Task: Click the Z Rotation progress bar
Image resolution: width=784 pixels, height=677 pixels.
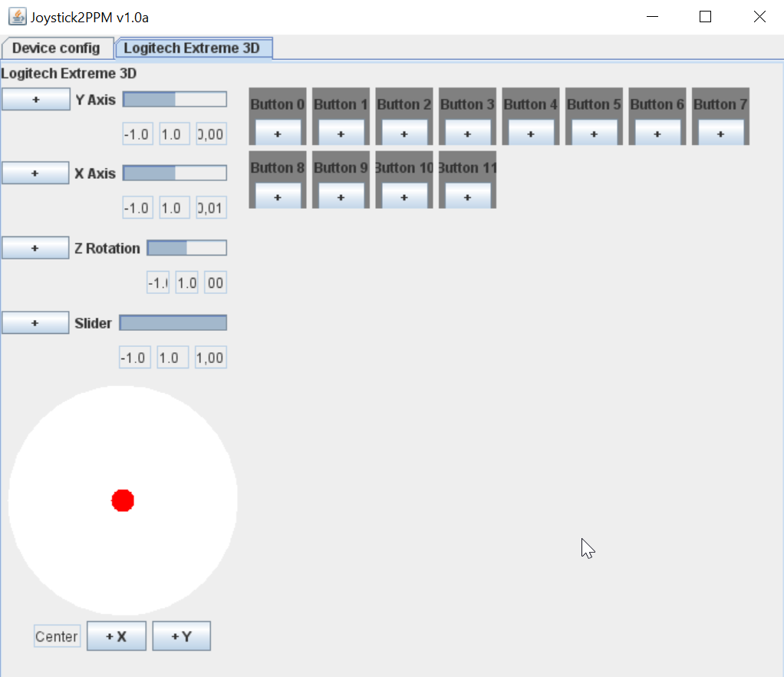Action: 186,248
